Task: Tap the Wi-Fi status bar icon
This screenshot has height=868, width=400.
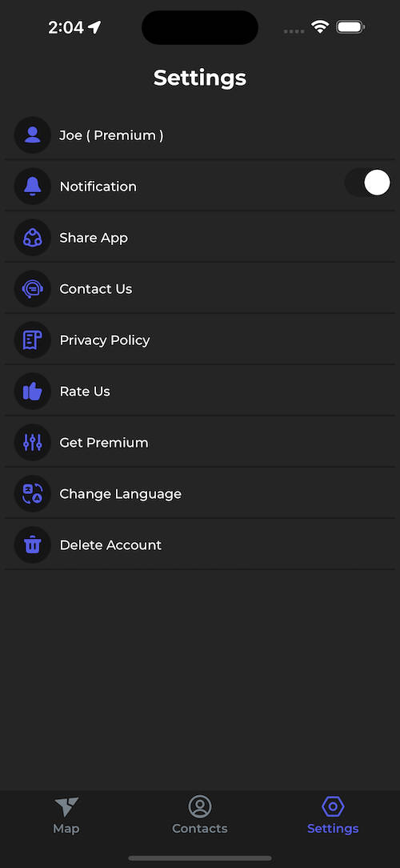Action: pyautogui.click(x=320, y=26)
